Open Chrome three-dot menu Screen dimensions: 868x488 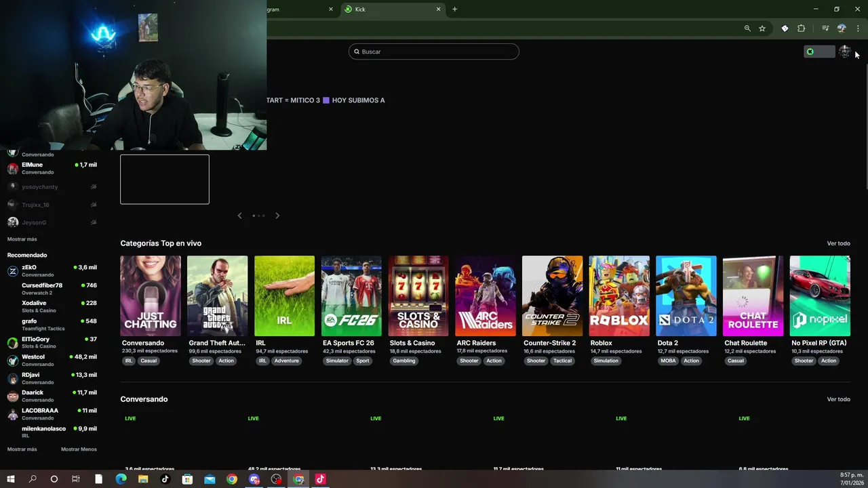pos(858,28)
